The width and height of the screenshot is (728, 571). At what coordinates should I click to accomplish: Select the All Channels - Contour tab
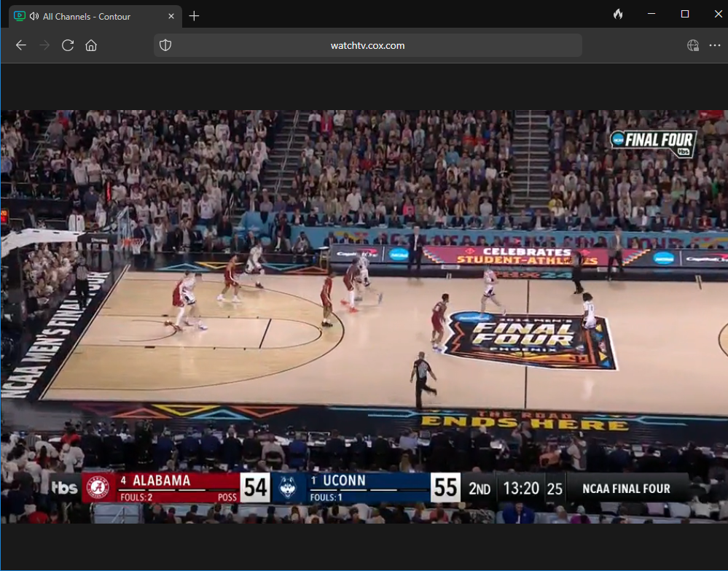[x=95, y=16]
